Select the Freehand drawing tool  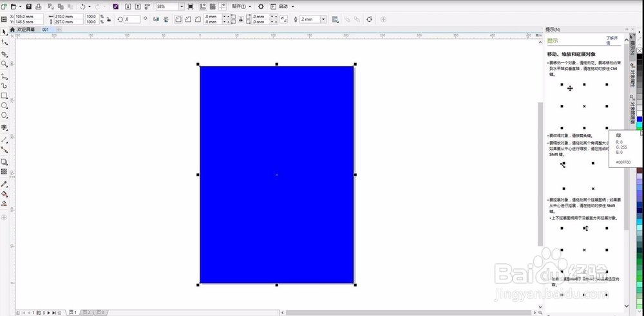pos(4,77)
